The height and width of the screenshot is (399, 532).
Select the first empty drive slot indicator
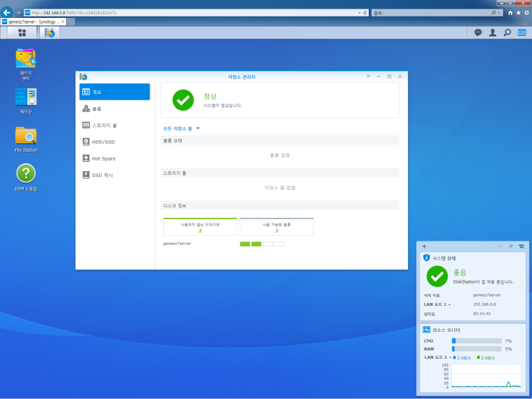267,244
